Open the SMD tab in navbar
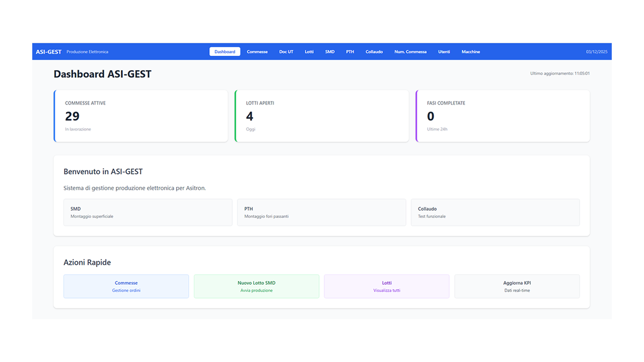Image resolution: width=644 pixels, height=362 pixels. tap(330, 52)
